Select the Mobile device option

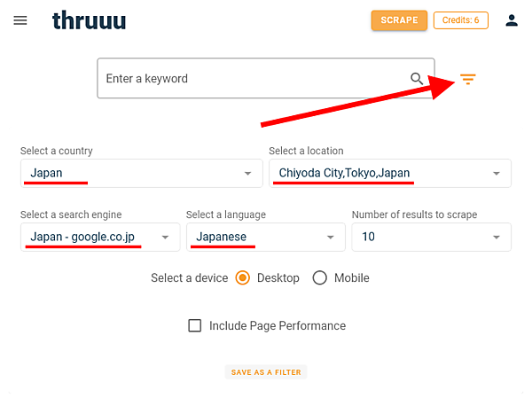[320, 277]
